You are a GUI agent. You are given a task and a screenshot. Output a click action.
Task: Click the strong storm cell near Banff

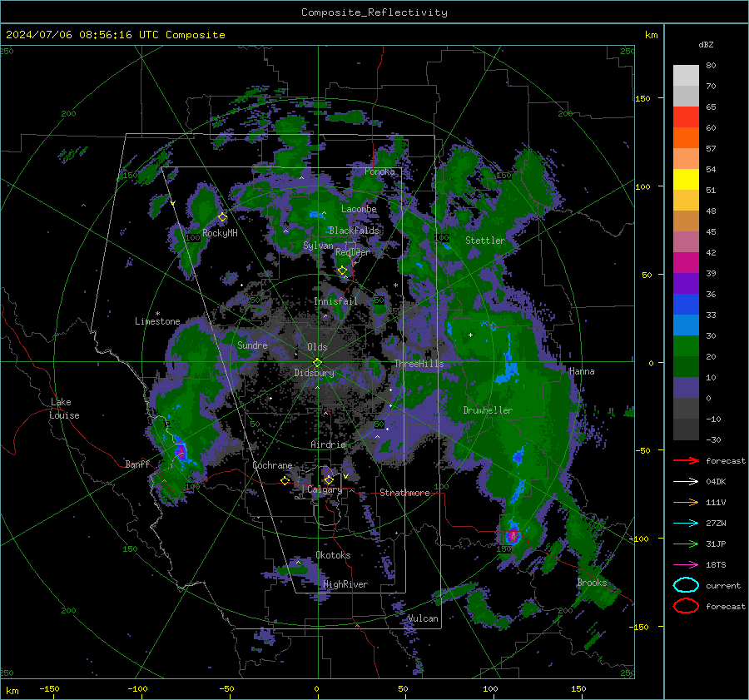[x=181, y=451]
